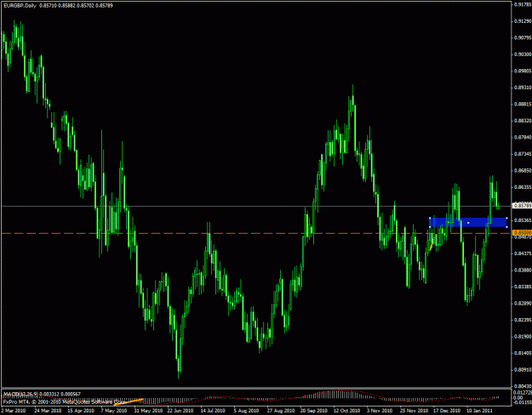Click the 0.86355 price scale label
Viewport: 532px width, 415px height.
pyautogui.click(x=523, y=187)
